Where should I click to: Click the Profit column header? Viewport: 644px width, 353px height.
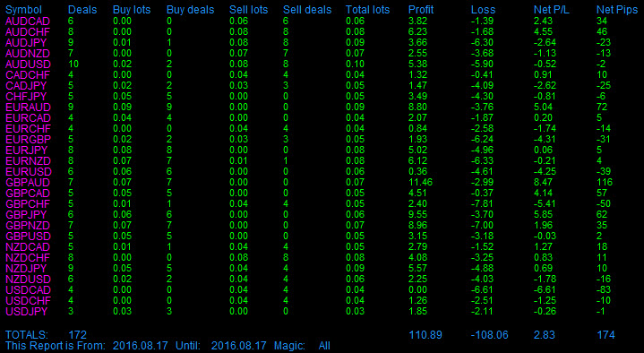[421, 10]
